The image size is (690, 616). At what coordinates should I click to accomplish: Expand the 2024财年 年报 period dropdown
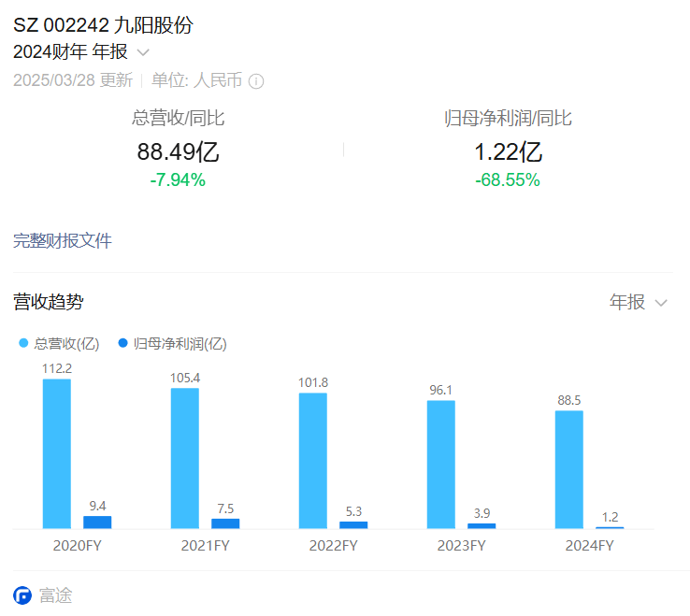coord(143,52)
